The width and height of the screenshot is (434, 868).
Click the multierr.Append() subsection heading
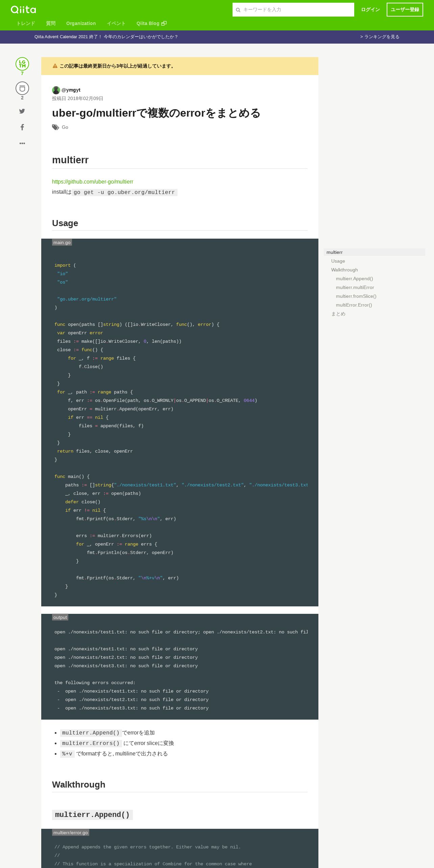(92, 815)
